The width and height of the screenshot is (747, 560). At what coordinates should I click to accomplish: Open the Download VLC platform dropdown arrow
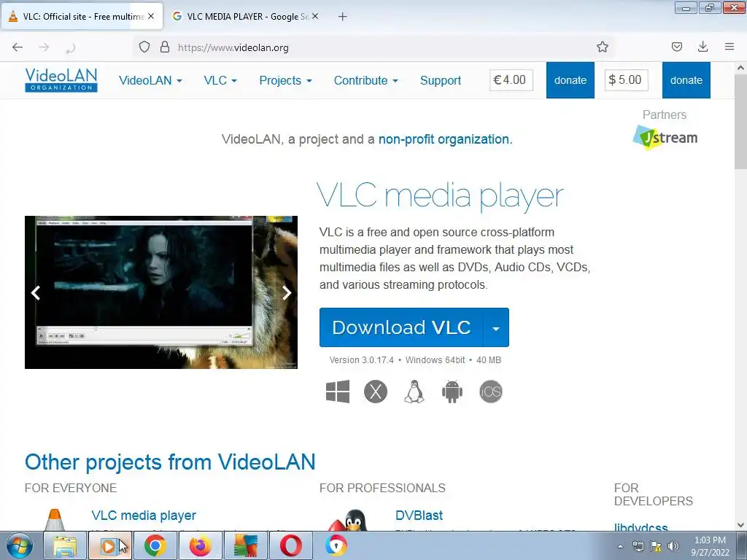coord(496,327)
